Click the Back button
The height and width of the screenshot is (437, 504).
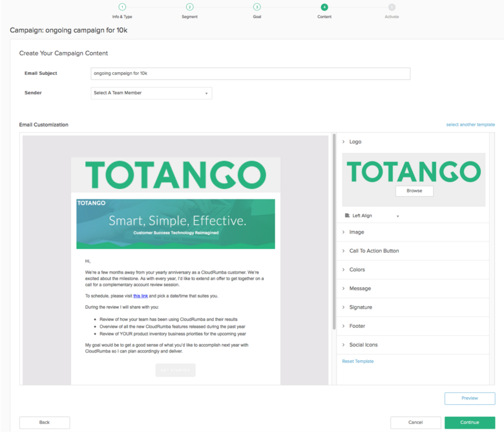pos(45,423)
